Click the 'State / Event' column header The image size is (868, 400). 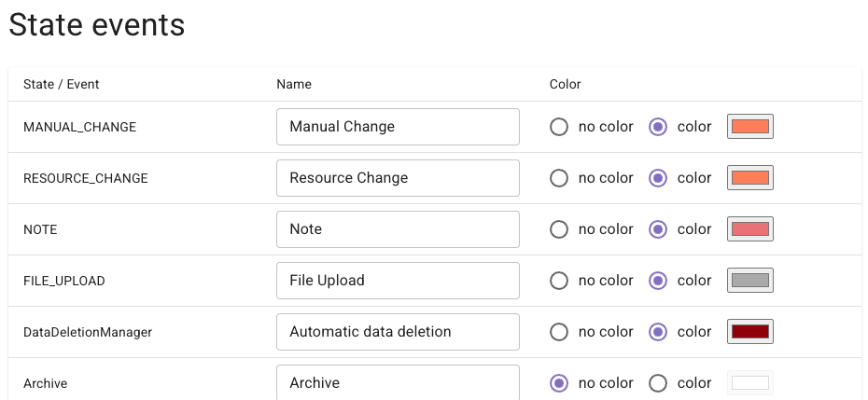point(61,84)
